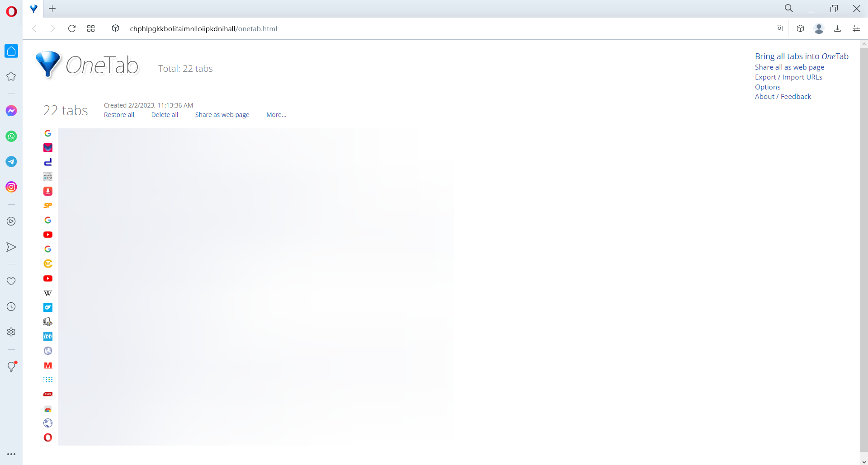Open the Player icon in the sidebar
The height and width of the screenshot is (465, 868).
coord(11,221)
